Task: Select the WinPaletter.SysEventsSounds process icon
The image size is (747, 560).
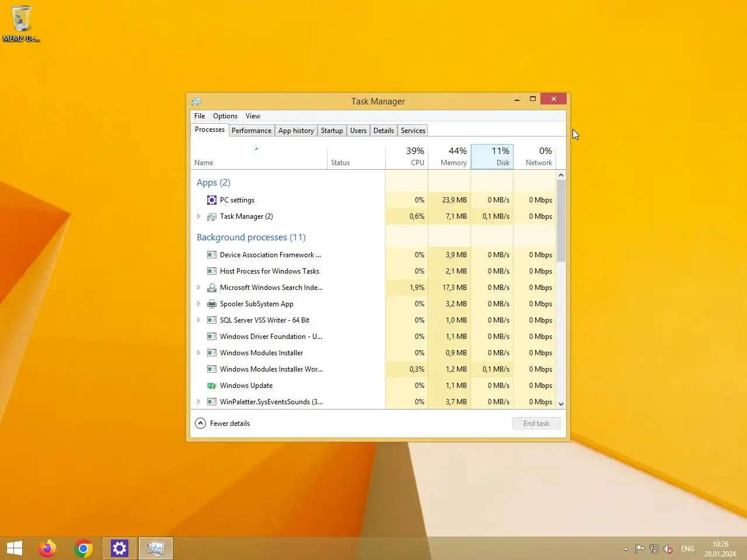Action: click(x=212, y=402)
